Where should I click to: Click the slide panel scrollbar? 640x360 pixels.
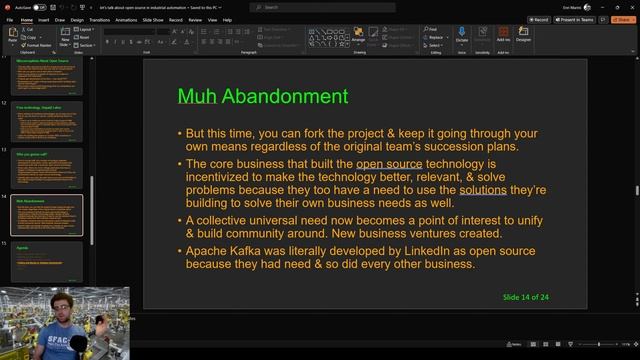[92, 210]
